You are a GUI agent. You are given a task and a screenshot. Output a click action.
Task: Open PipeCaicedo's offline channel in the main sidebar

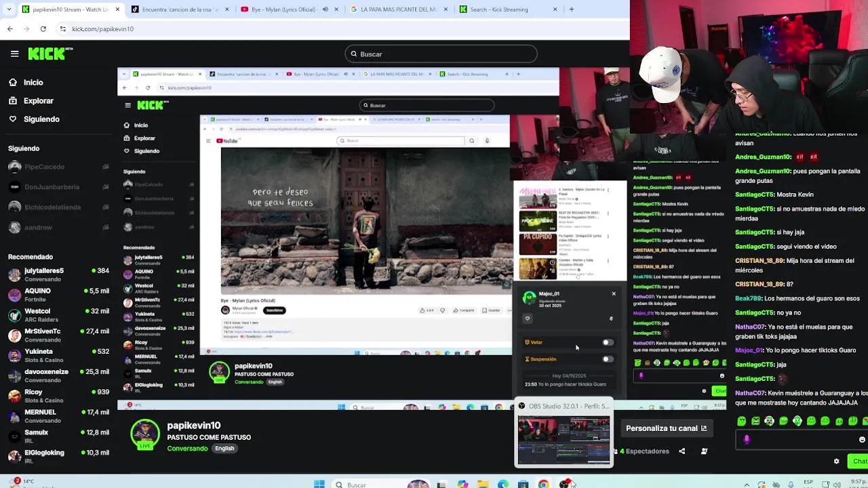click(58, 167)
